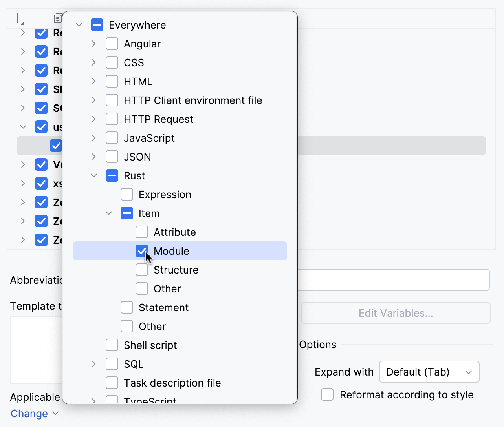
Task: Check the Expression checkbox under Rust
Action: pyautogui.click(x=127, y=194)
